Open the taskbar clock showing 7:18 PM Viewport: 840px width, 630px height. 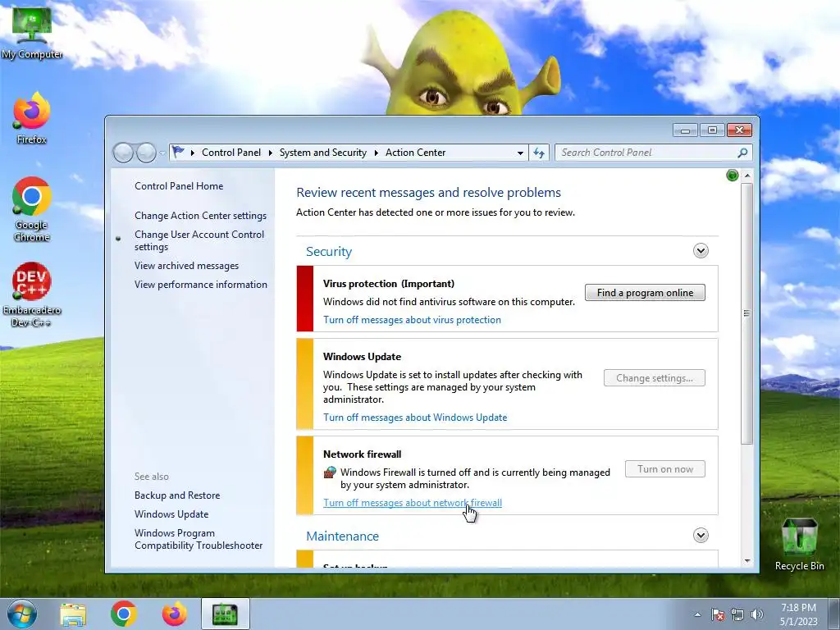coord(798,614)
